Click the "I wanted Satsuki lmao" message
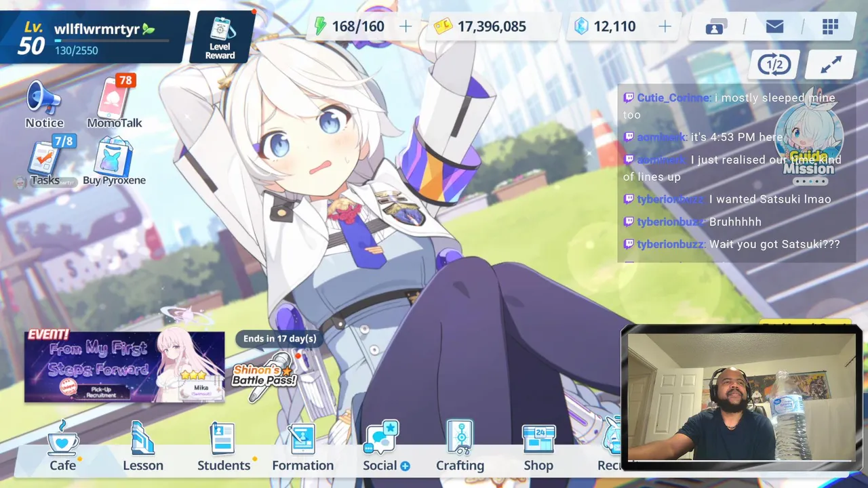The image size is (868, 488). (x=770, y=199)
